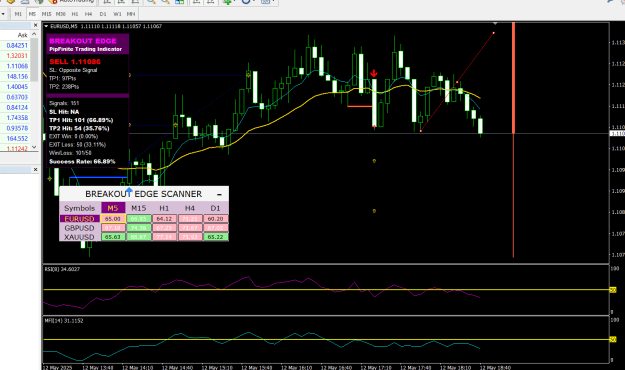Click the RSI(8) indicator label

(x=62, y=270)
